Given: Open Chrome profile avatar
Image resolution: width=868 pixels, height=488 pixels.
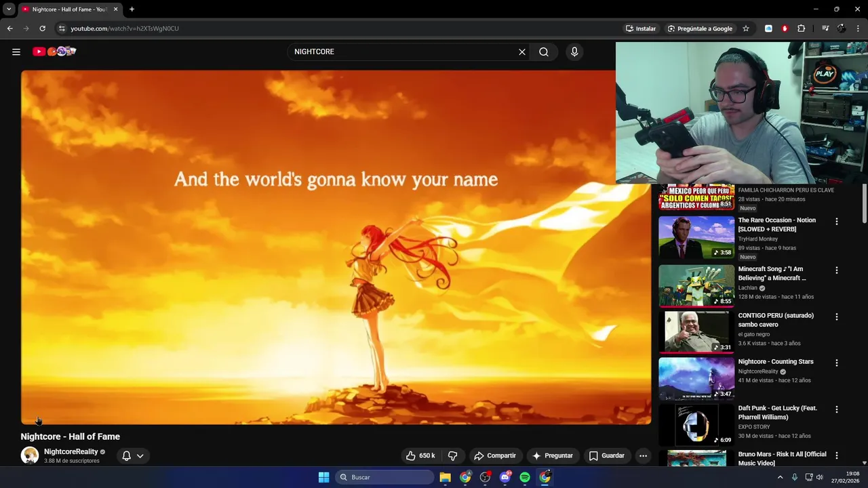Looking at the screenshot, I should pyautogui.click(x=842, y=28).
